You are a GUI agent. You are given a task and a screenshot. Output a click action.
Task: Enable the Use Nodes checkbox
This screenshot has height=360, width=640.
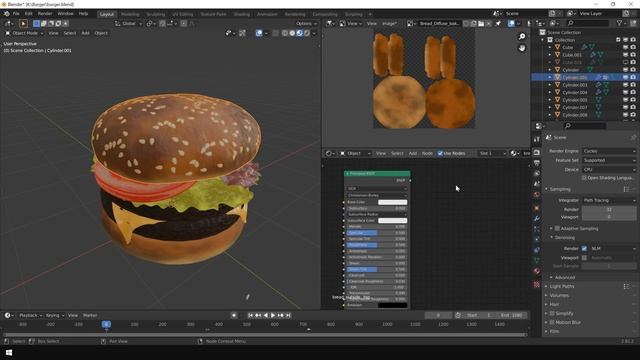click(x=440, y=153)
